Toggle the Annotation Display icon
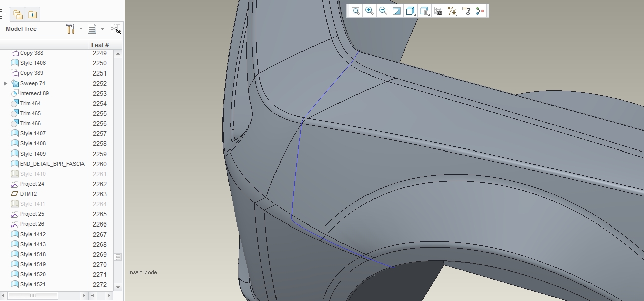This screenshot has width=644, height=301. (466, 11)
